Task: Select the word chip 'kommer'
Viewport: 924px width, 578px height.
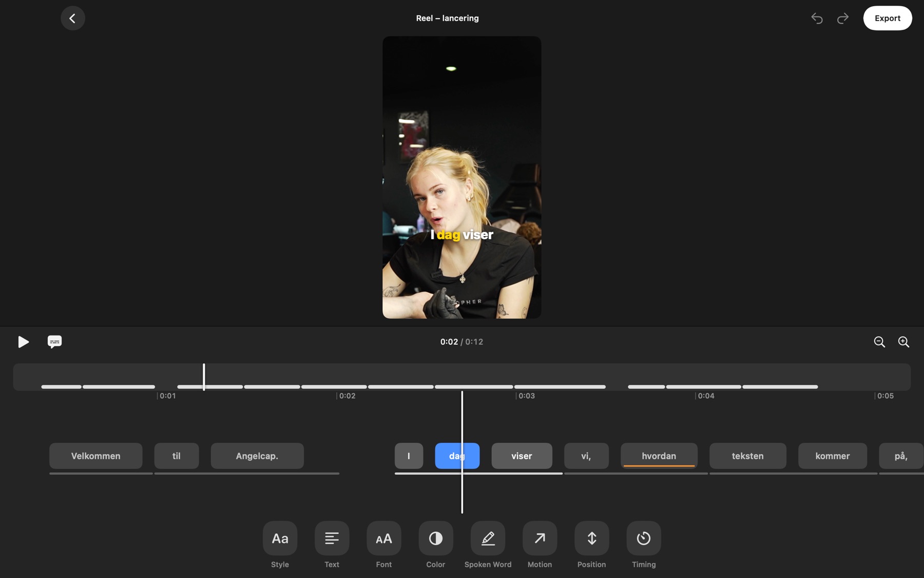Action: click(x=832, y=456)
